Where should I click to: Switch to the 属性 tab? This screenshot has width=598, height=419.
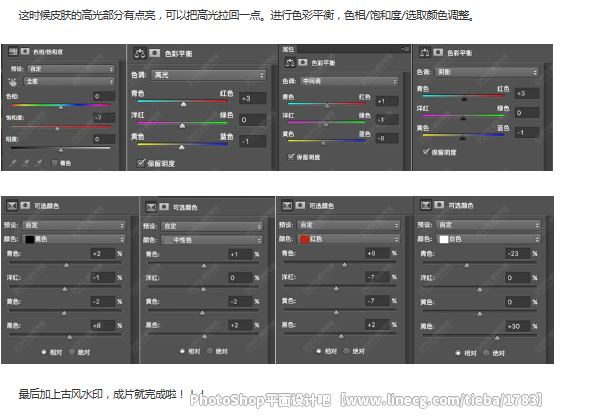point(288,49)
